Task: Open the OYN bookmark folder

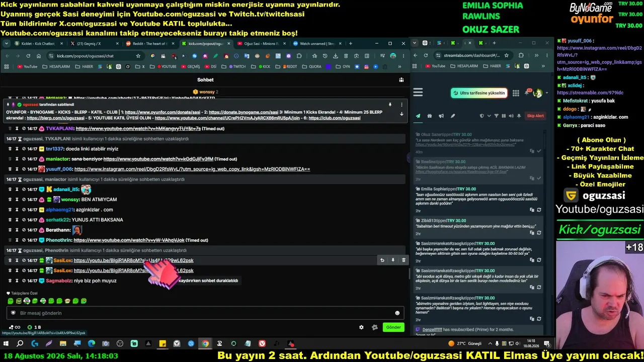Action: click(343, 66)
